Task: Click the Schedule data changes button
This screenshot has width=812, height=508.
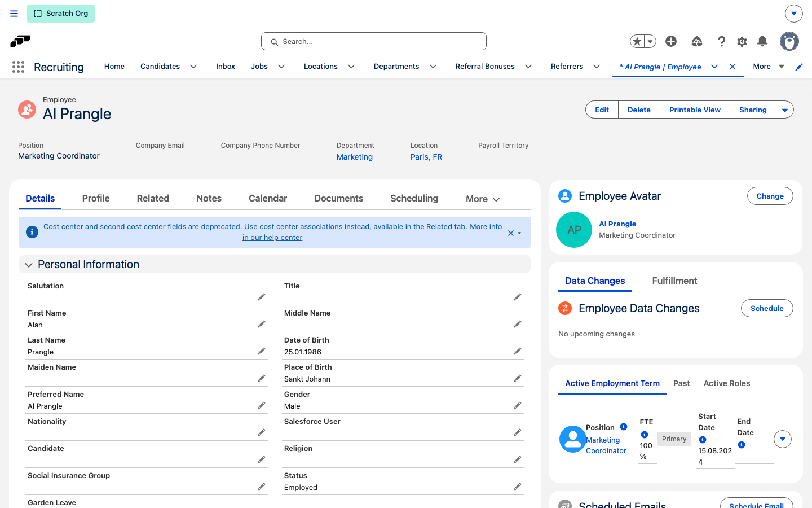Action: [x=767, y=308]
